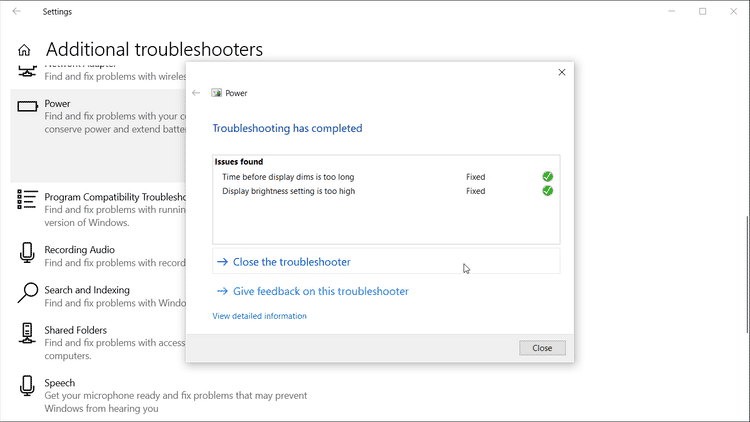Choose Close the troubleshooter option
Screen dimensions: 750x422
[291, 262]
